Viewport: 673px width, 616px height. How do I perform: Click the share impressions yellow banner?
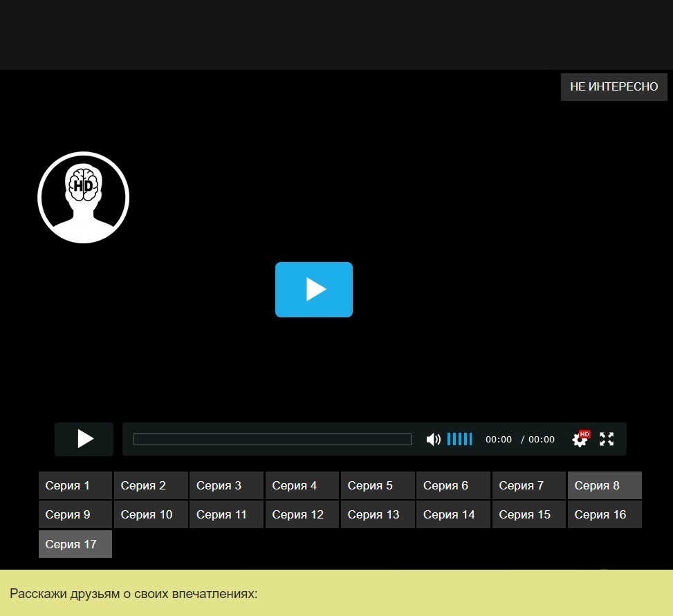tap(336, 593)
